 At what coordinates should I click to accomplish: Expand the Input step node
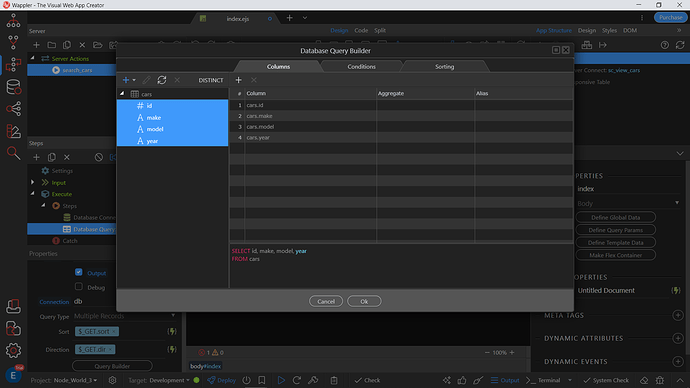click(33, 182)
